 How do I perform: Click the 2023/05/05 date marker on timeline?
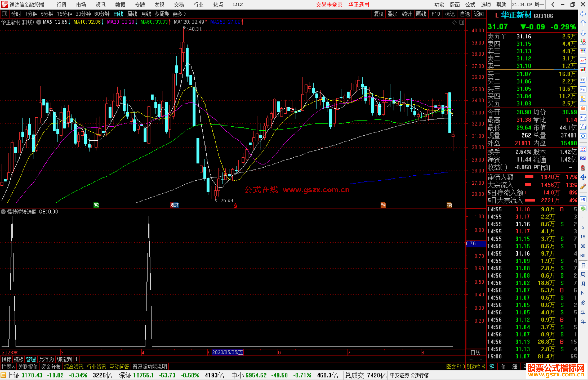click(227, 352)
